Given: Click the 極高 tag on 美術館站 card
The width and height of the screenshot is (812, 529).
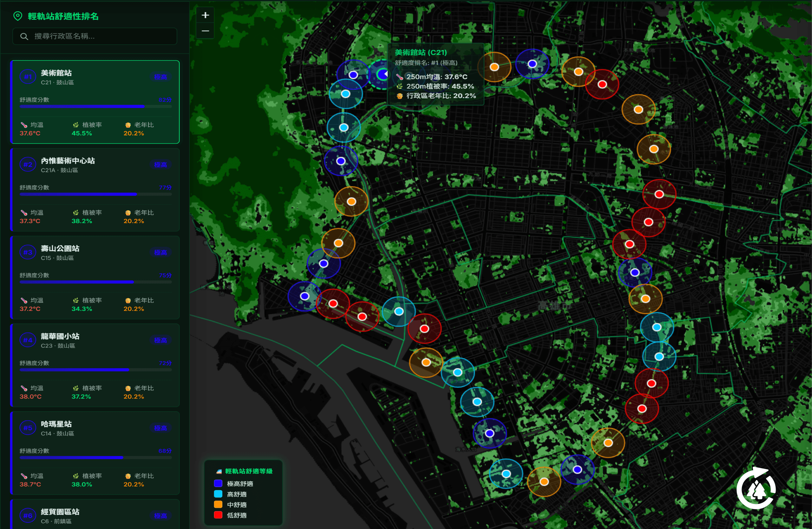Looking at the screenshot, I should point(160,77).
